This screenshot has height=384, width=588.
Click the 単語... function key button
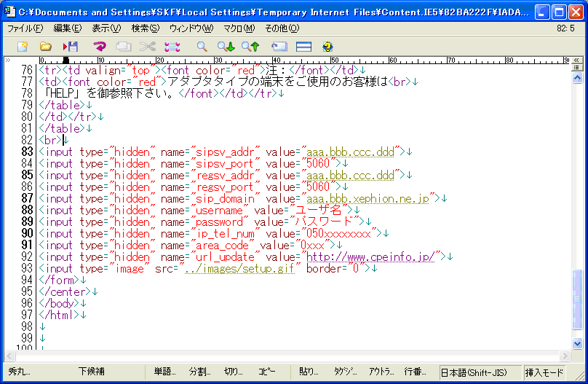[164, 372]
